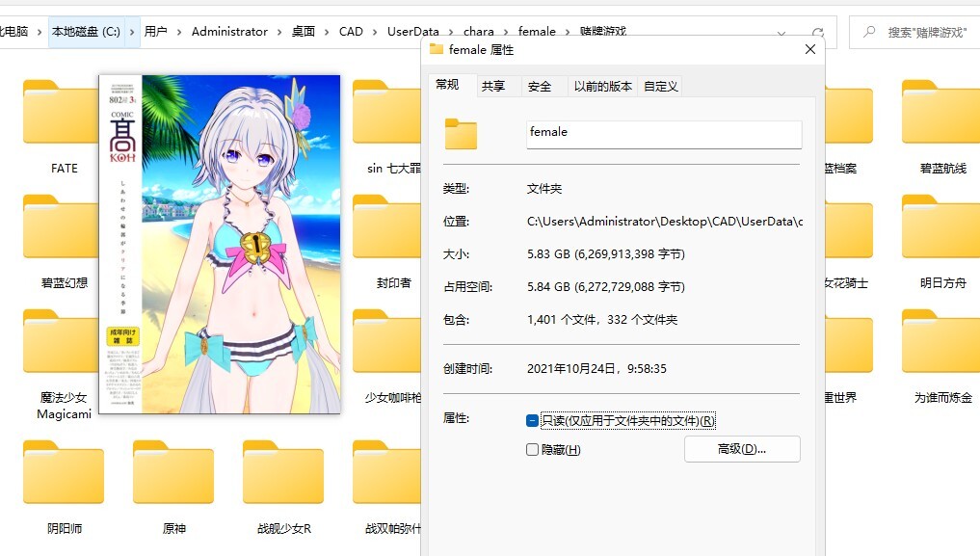This screenshot has height=556, width=980.
Task: Expand chevron after 本地磁盘 (C:)
Action: [132, 32]
